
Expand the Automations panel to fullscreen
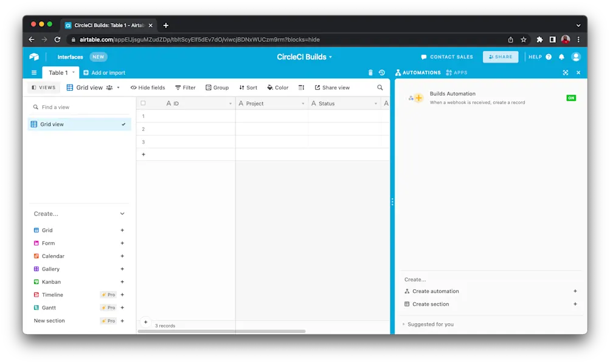(x=566, y=72)
